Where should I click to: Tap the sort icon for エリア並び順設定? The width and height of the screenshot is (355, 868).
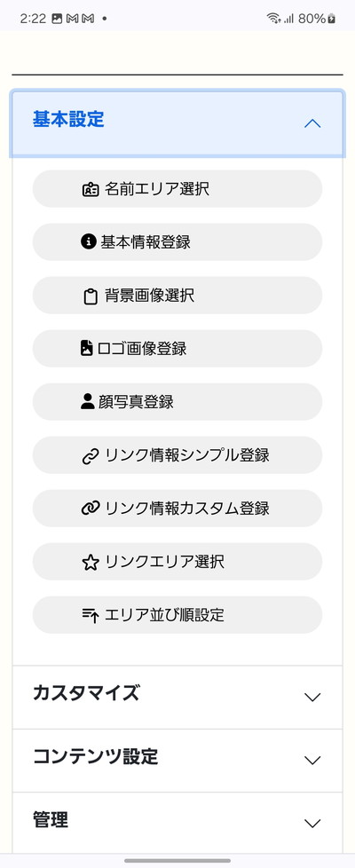(x=91, y=615)
